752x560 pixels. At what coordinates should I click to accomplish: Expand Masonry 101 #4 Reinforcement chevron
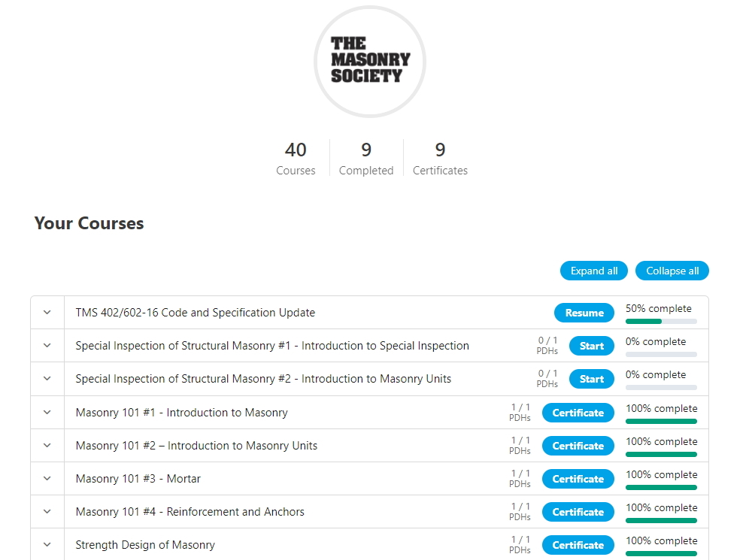coord(47,511)
